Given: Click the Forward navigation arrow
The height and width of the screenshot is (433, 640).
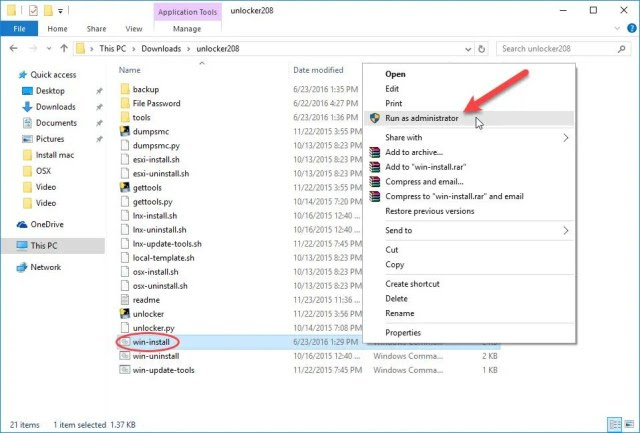Looking at the screenshot, I should pos(33,49).
